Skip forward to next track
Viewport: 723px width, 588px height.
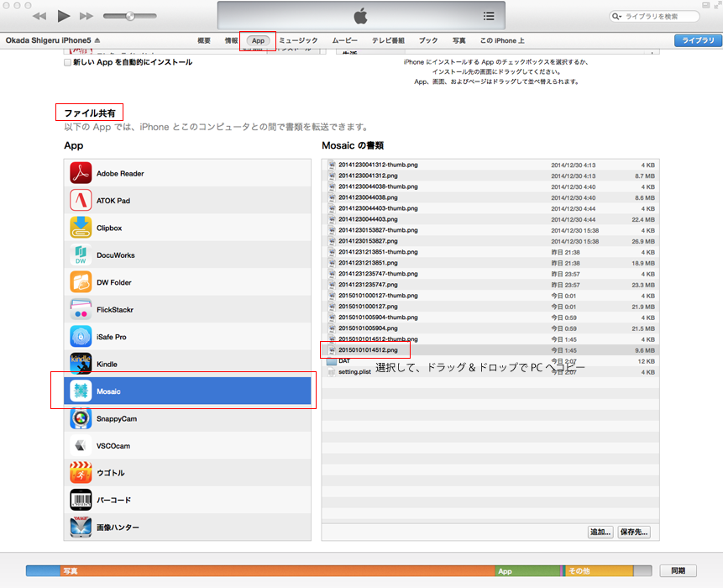click(86, 16)
